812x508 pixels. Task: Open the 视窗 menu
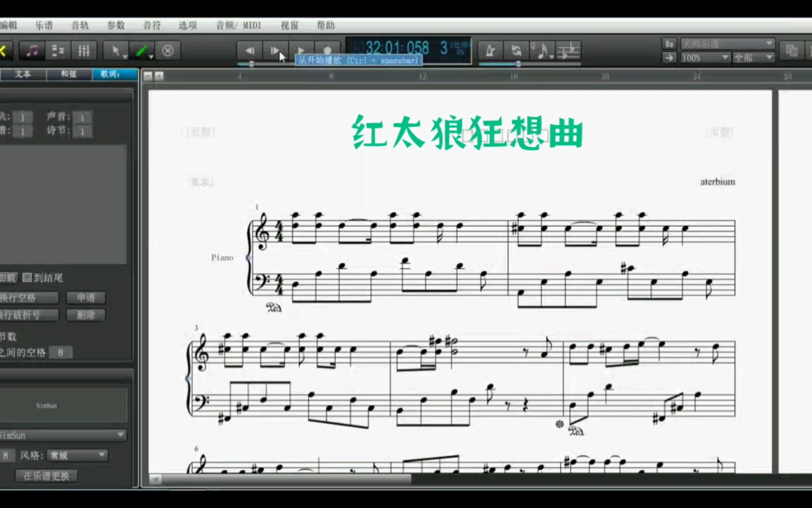(289, 25)
